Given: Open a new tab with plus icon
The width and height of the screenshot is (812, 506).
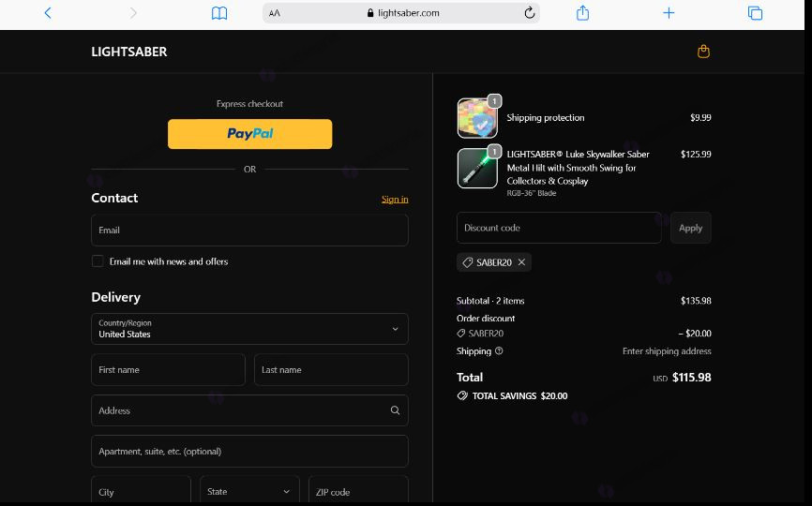Looking at the screenshot, I should [x=669, y=13].
